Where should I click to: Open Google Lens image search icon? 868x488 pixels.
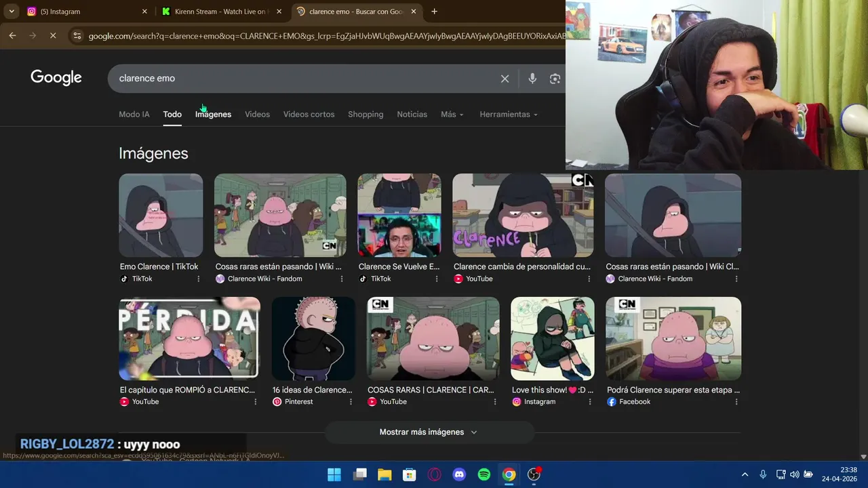[x=555, y=79]
